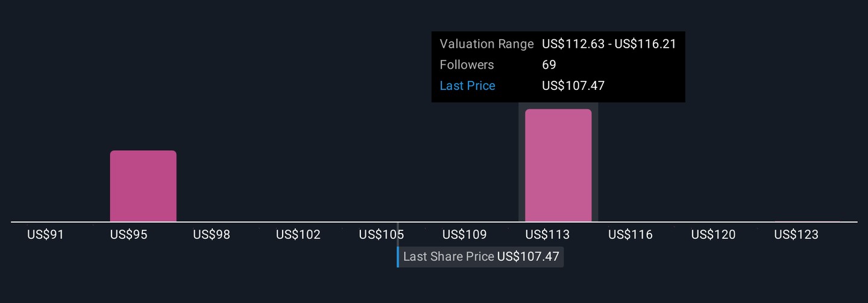868x303 pixels.
Task: Select the US$95 axis label
Action: point(128,235)
